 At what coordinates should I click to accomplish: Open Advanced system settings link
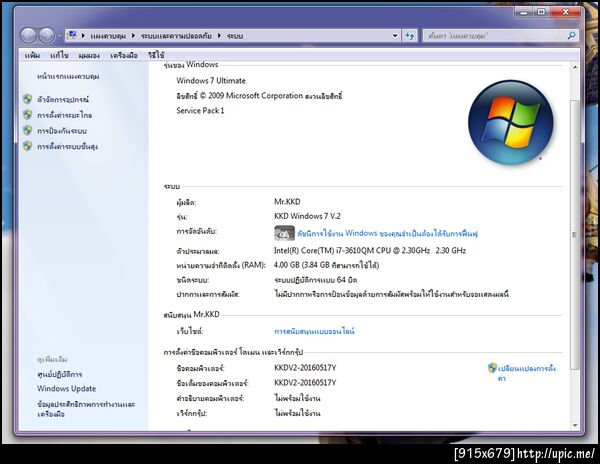(x=67, y=147)
